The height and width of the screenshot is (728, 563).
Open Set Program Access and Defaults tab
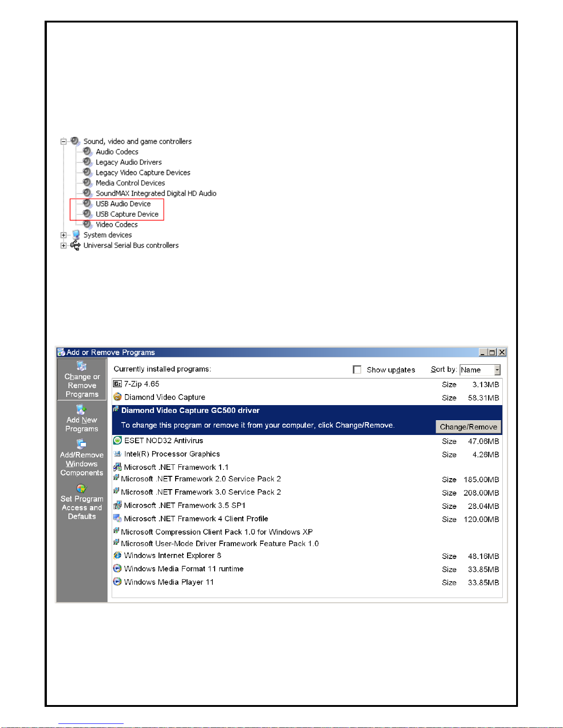coord(82,502)
